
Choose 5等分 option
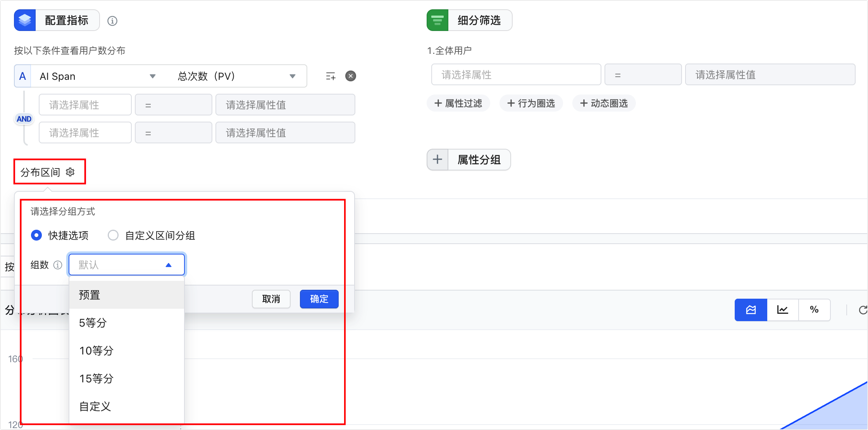point(127,323)
